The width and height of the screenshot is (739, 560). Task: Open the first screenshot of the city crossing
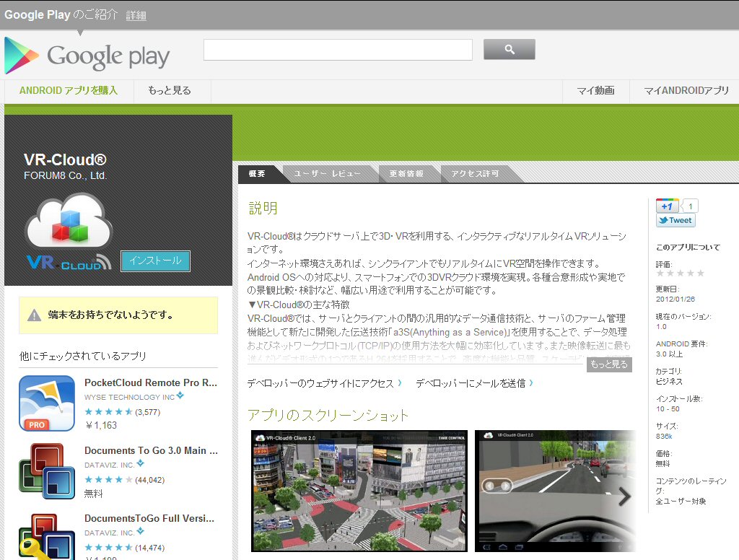[359, 491]
